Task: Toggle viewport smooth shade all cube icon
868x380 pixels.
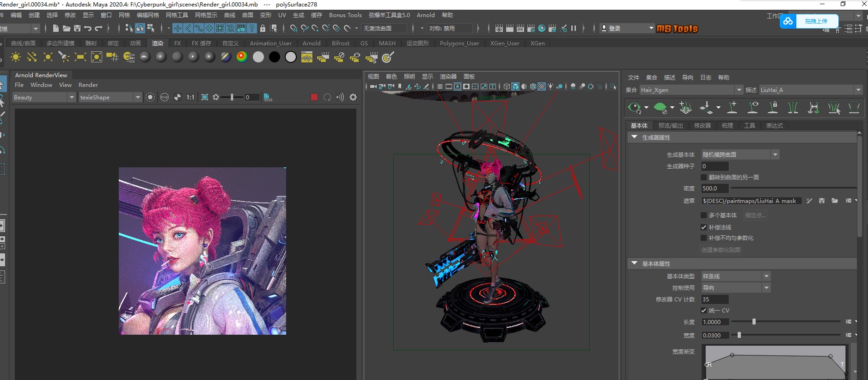Action: tap(515, 86)
